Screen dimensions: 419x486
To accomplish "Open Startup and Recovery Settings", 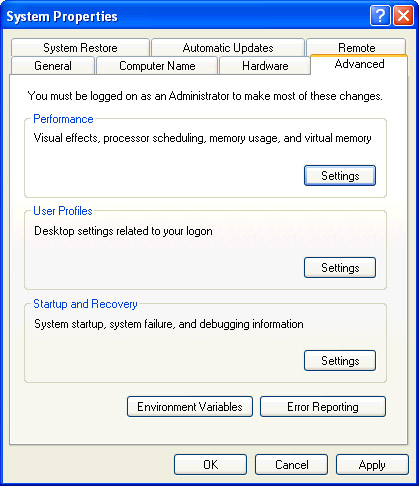I will pos(340,361).
